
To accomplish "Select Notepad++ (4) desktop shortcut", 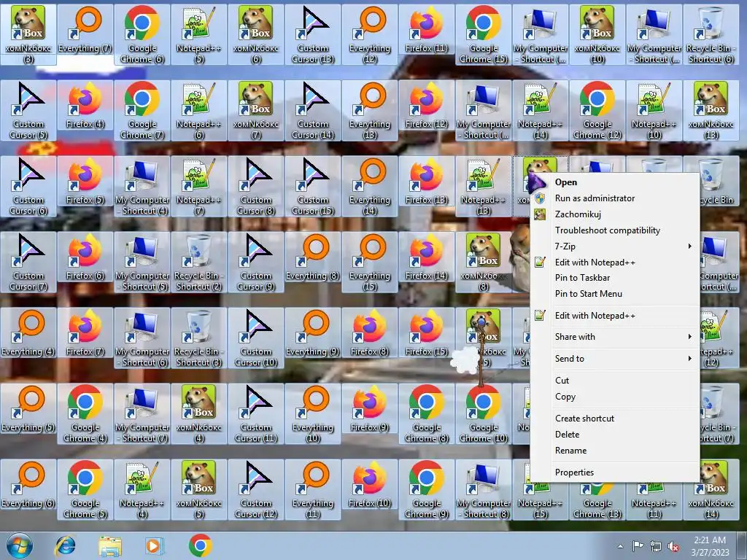I will click(x=142, y=489).
